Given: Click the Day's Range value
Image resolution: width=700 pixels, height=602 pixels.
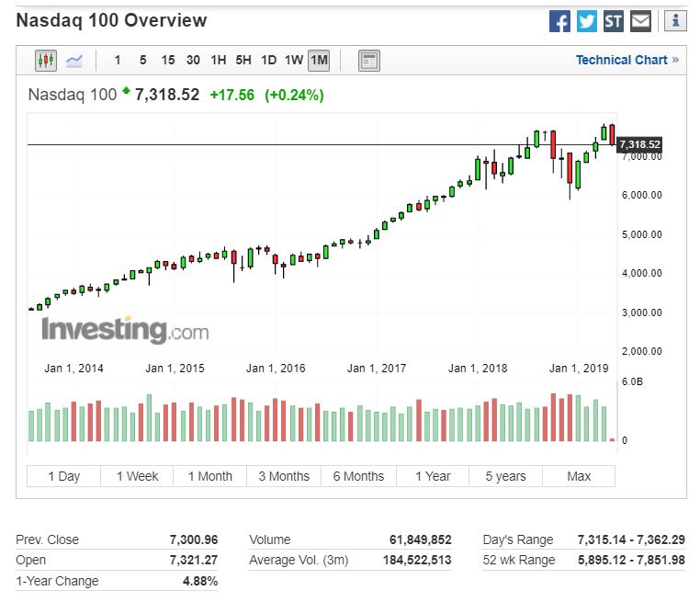Looking at the screenshot, I should 631,540.
